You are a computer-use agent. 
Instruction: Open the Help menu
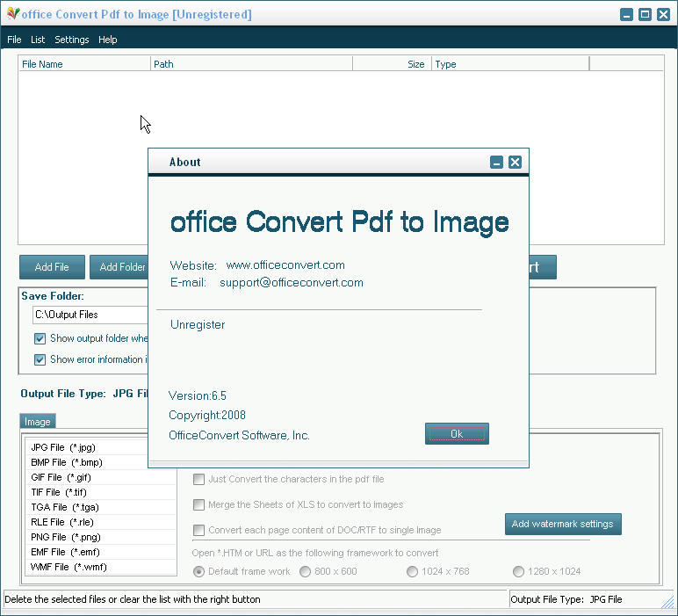(x=108, y=40)
